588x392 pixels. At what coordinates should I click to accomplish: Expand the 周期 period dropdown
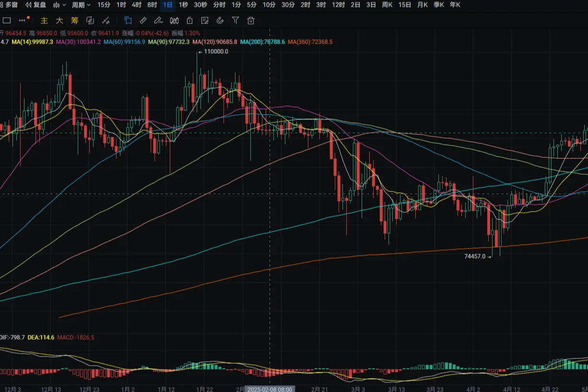80,5
